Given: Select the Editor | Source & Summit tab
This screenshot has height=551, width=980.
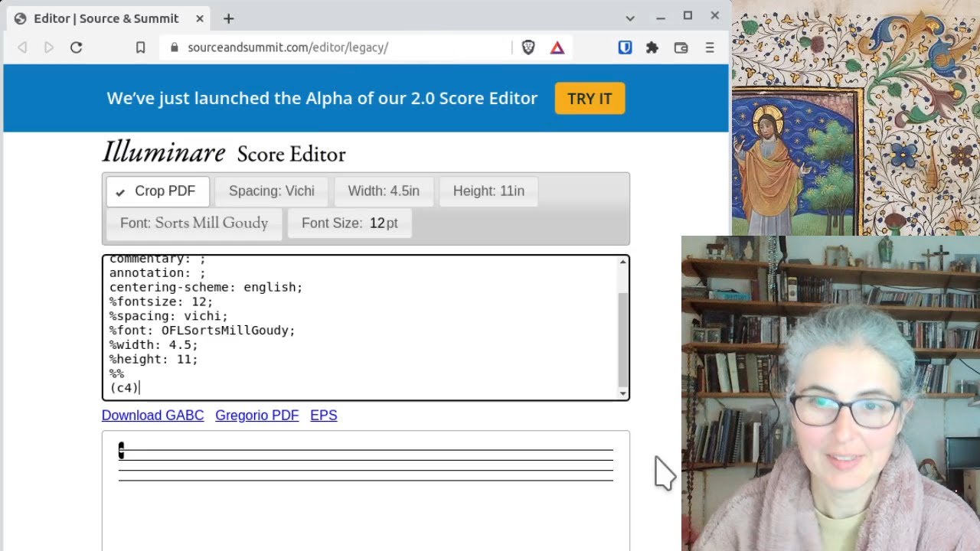Looking at the screenshot, I should pyautogui.click(x=106, y=18).
